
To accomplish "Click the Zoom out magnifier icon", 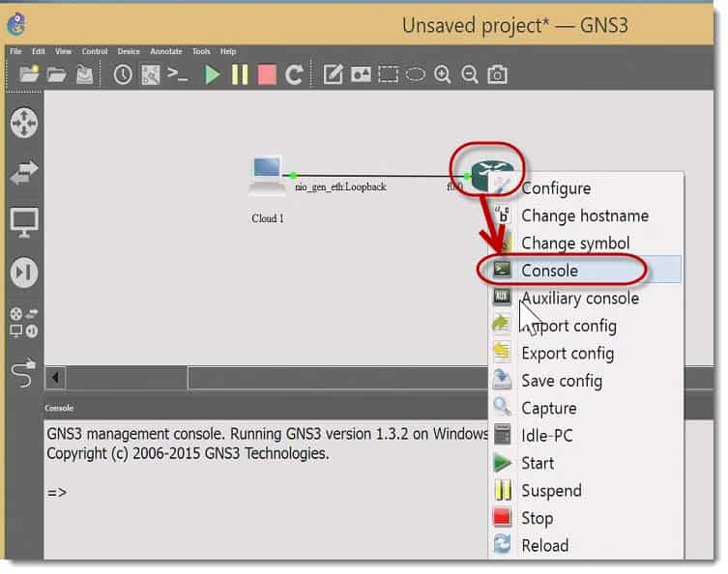I will tap(470, 74).
